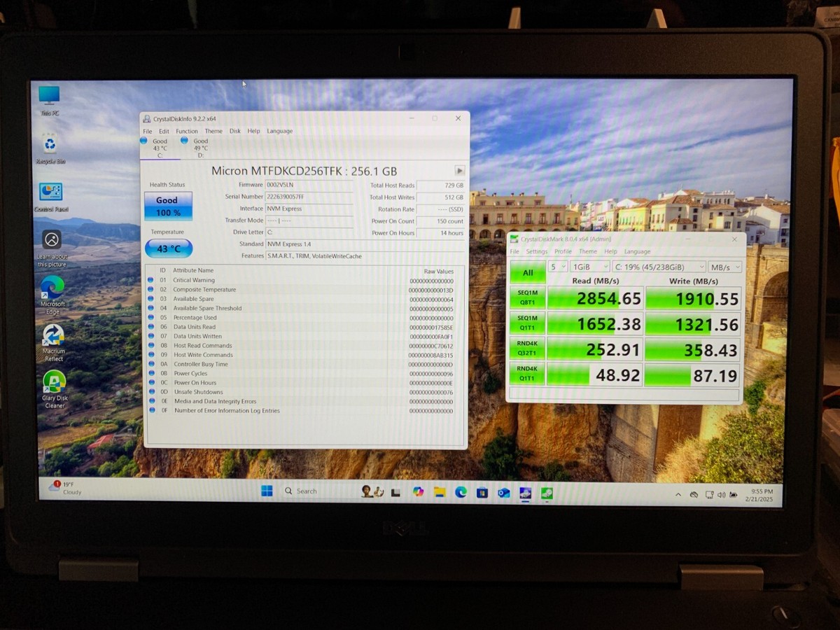Select the Power Cycles attribute row
Screen dimensions: 840x630
click(x=302, y=373)
